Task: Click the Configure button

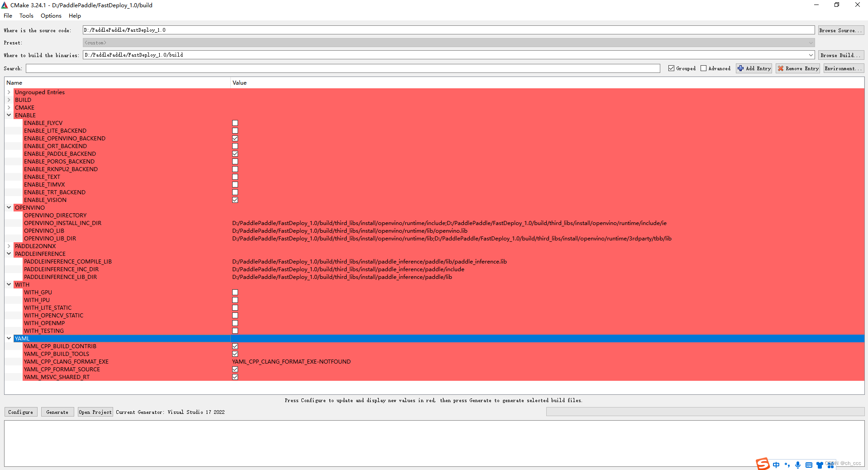Action: (21, 412)
